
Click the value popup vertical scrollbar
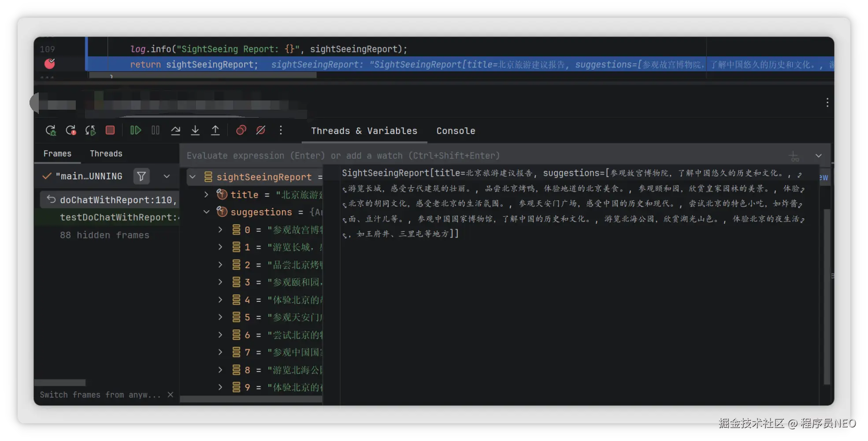[827, 296]
